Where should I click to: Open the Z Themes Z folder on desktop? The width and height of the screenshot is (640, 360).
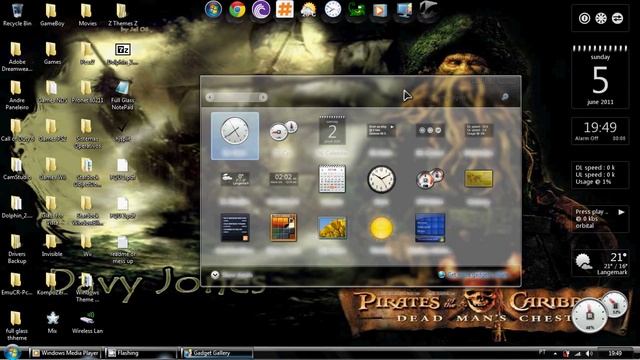click(122, 16)
